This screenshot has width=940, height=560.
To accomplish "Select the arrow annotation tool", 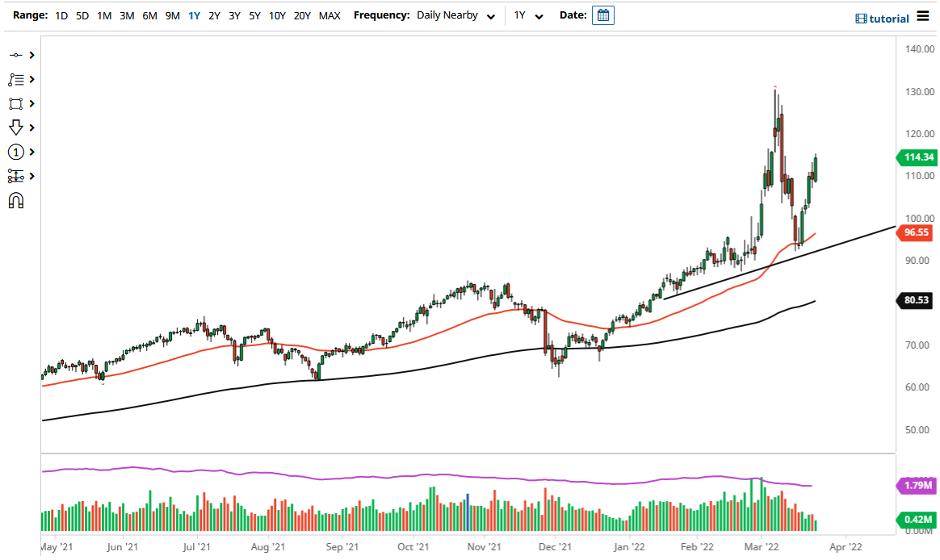I will click(x=16, y=127).
